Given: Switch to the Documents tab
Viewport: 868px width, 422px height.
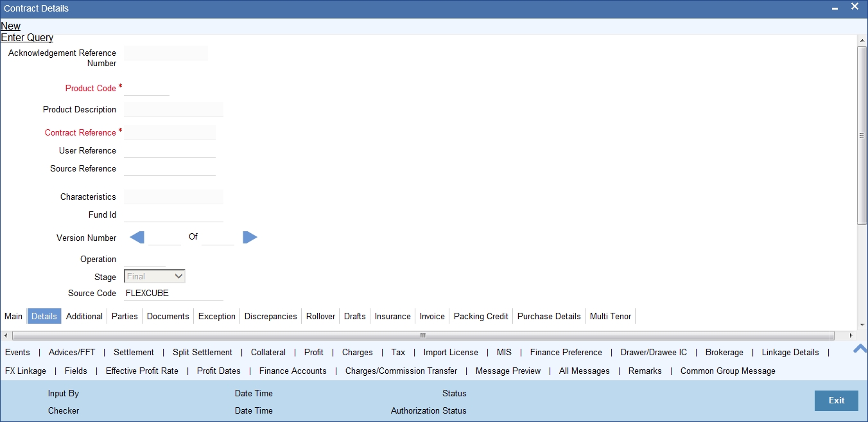Looking at the screenshot, I should 168,316.
